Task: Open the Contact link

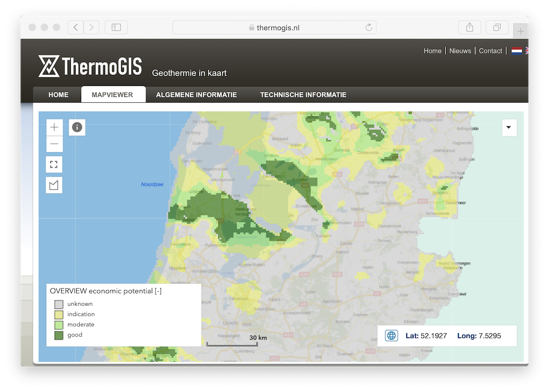Action: 490,51
